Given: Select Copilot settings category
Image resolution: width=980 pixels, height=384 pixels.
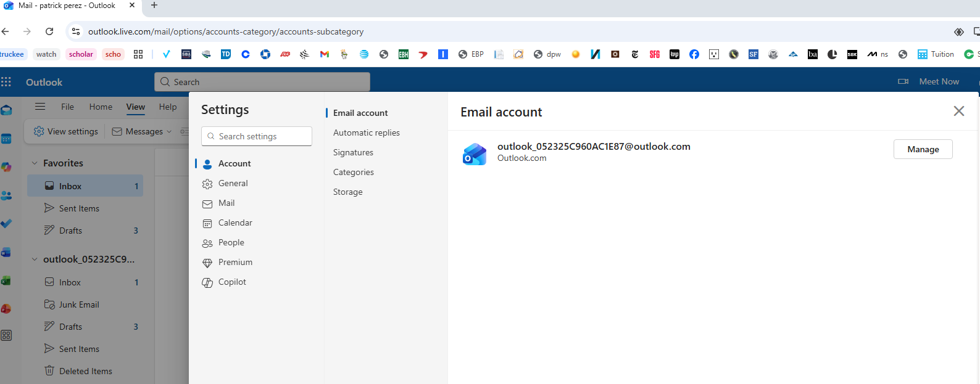Looking at the screenshot, I should click(x=256, y=282).
